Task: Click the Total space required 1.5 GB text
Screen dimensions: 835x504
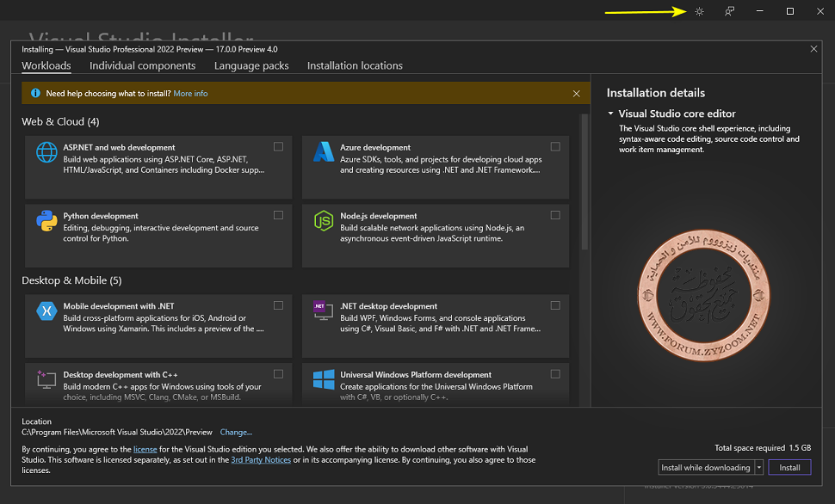Action: point(763,447)
